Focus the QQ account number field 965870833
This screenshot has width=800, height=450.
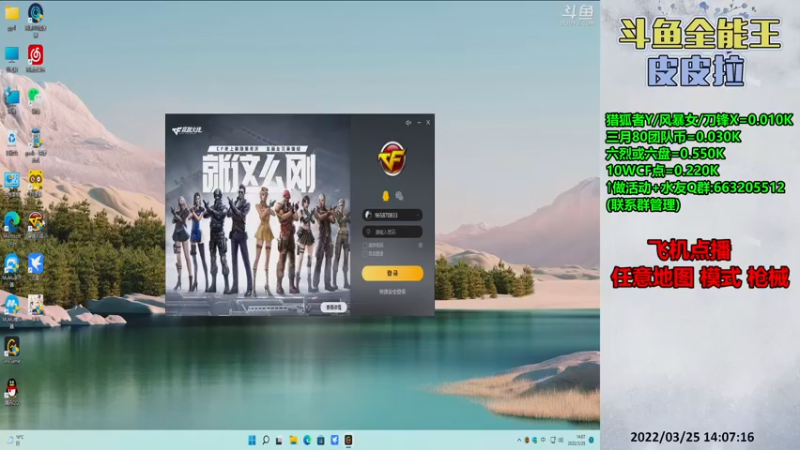click(392, 215)
